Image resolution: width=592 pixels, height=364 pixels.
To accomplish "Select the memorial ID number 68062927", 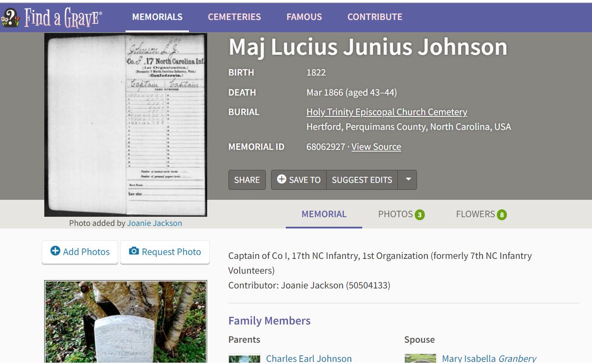I will click(x=326, y=146).
